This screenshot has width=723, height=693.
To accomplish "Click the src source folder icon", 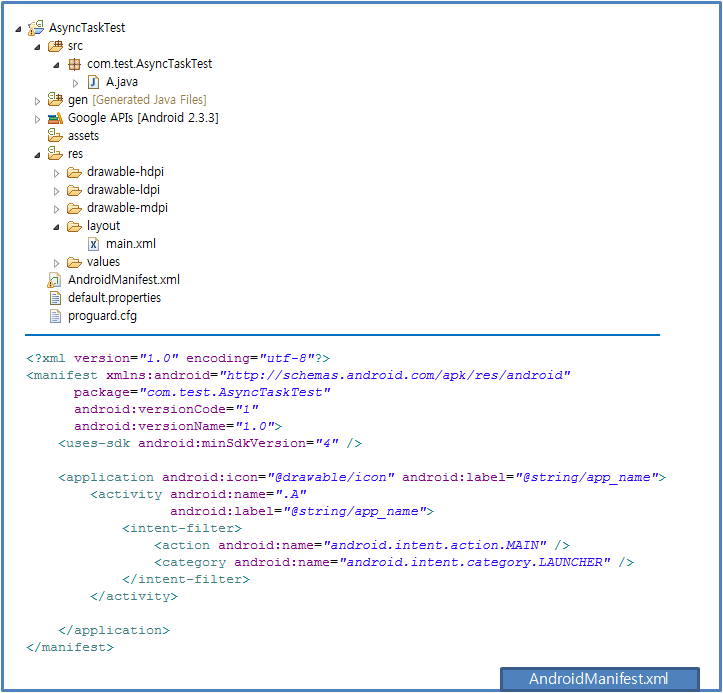I will pos(55,46).
